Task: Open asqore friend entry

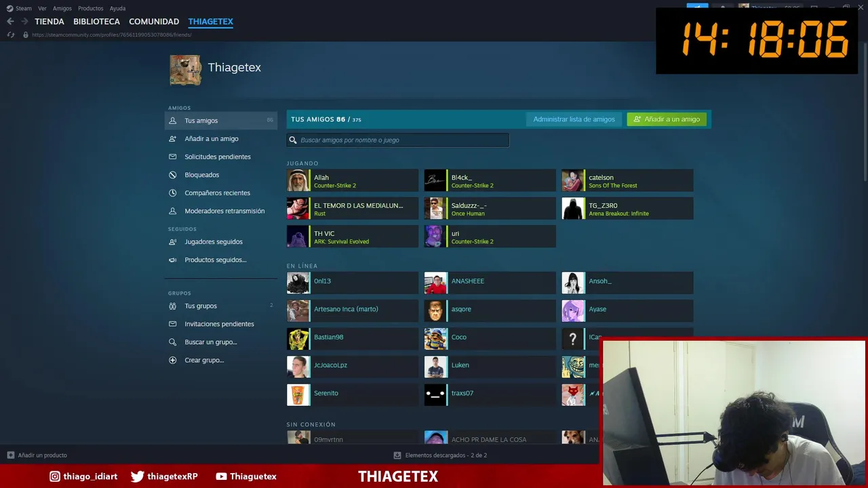Action: (490, 311)
